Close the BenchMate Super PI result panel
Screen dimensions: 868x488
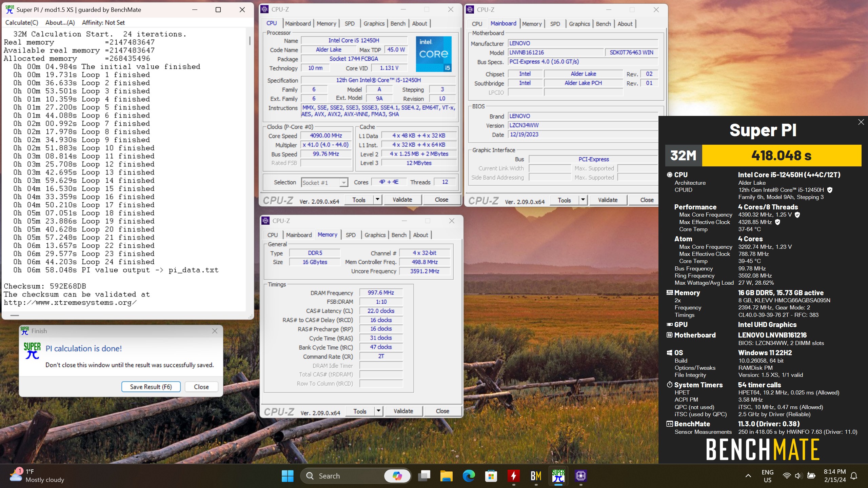(861, 122)
